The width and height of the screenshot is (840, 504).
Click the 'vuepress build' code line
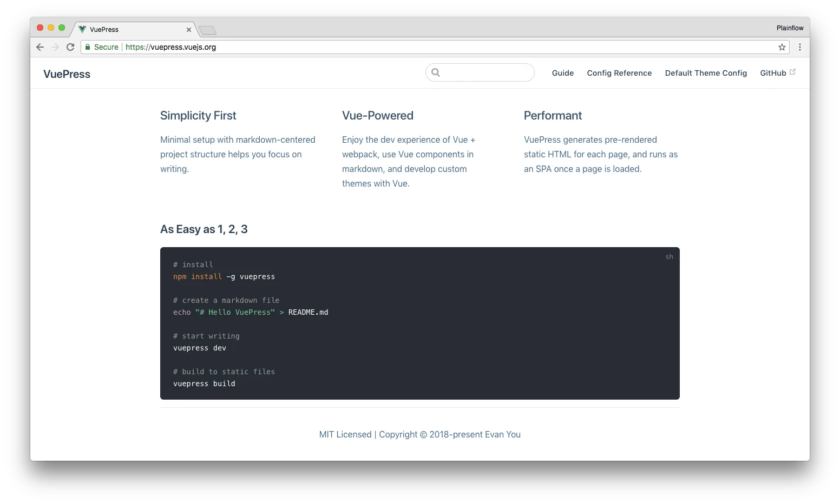pos(204,383)
